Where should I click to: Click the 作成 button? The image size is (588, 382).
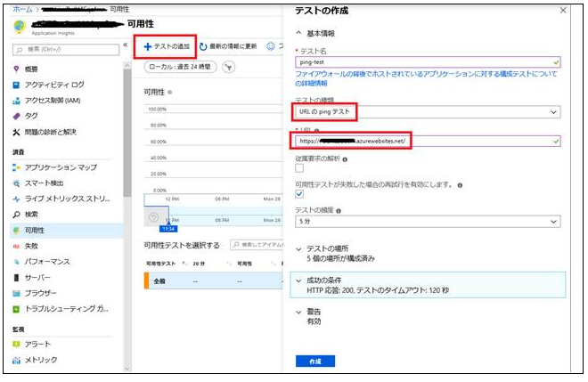click(314, 361)
